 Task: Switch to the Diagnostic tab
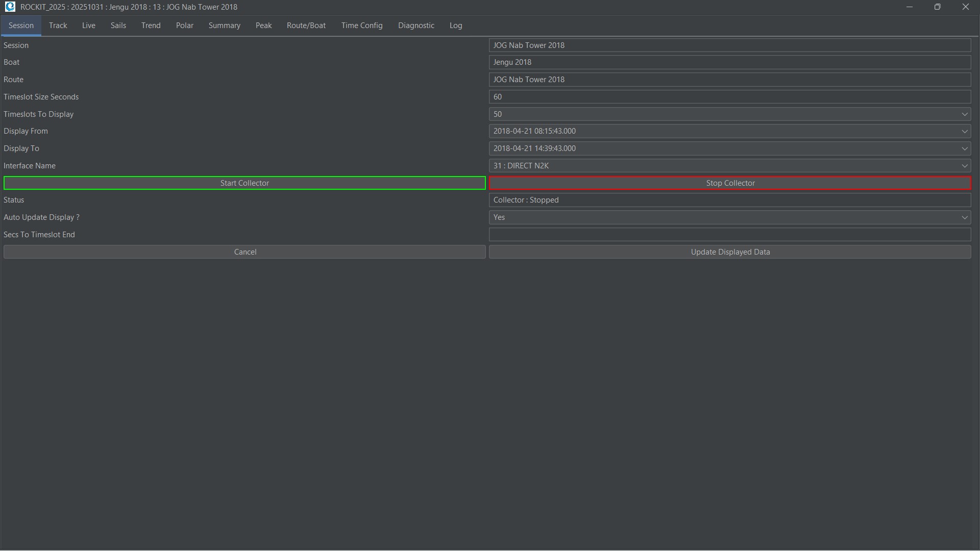(416, 26)
